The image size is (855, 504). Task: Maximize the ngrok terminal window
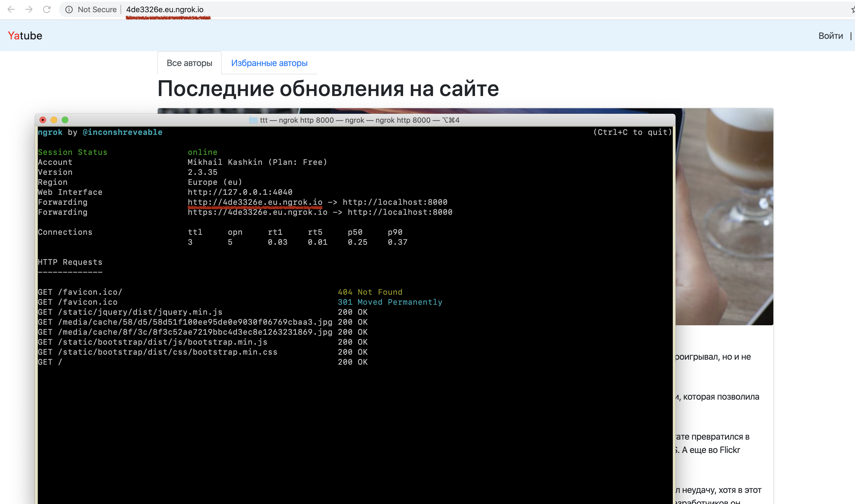click(x=65, y=120)
